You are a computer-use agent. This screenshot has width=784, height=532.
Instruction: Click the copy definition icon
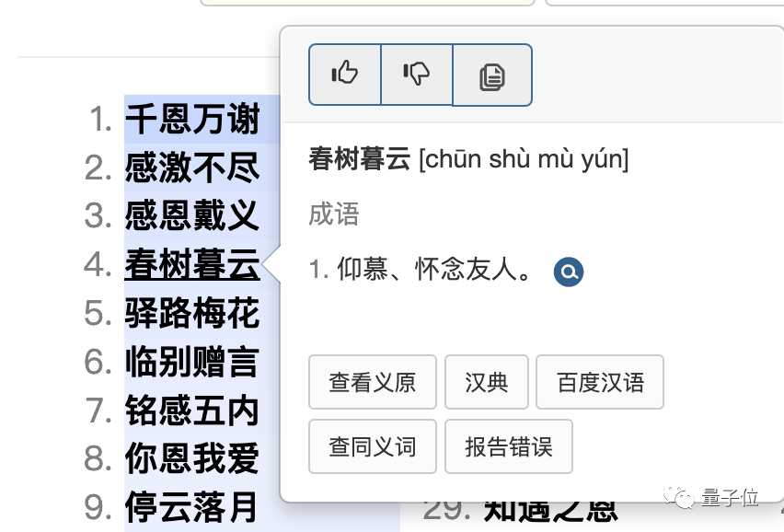tap(492, 75)
